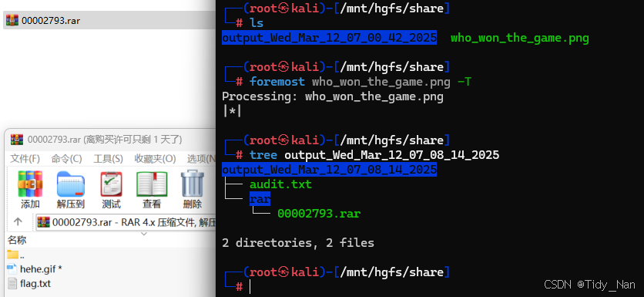This screenshot has height=297, width=644.
Task: Click the highlighted rar directory in the tree
Action: tap(260, 199)
